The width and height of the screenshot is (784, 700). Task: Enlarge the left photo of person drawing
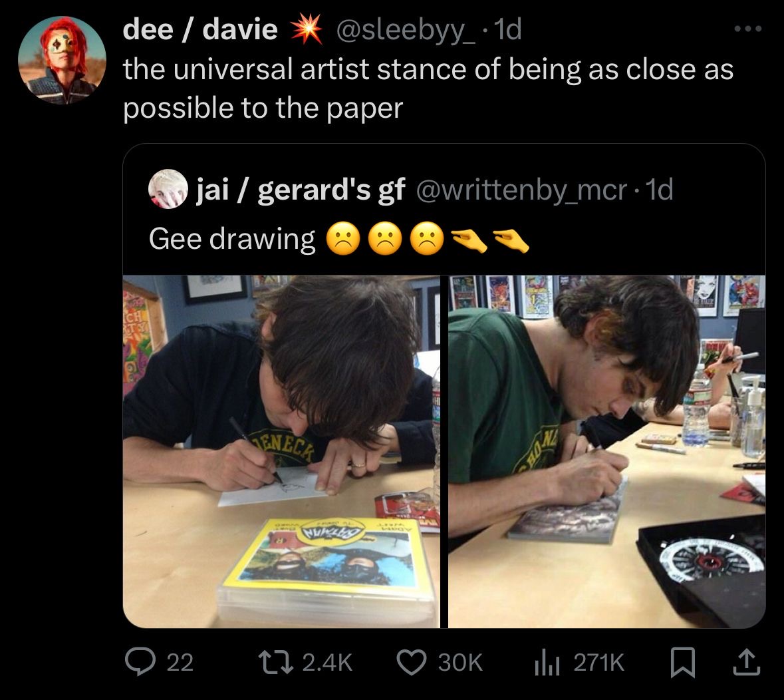[281, 451]
